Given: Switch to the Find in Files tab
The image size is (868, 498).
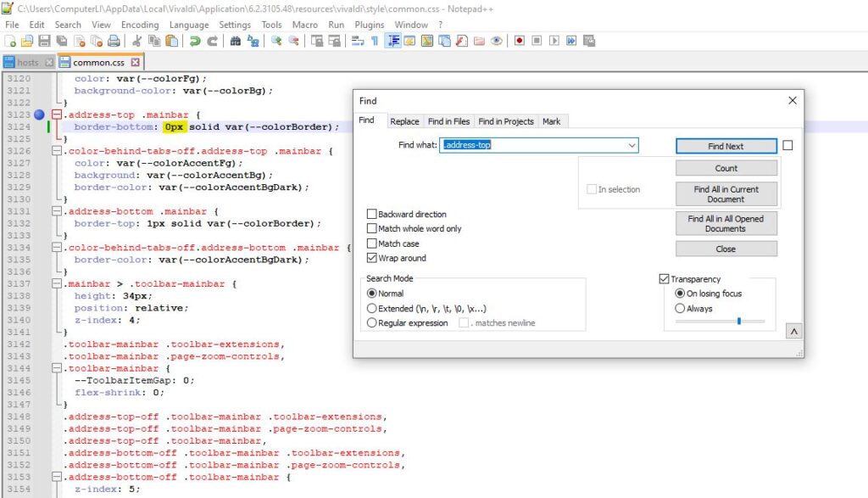Looking at the screenshot, I should click(x=448, y=121).
